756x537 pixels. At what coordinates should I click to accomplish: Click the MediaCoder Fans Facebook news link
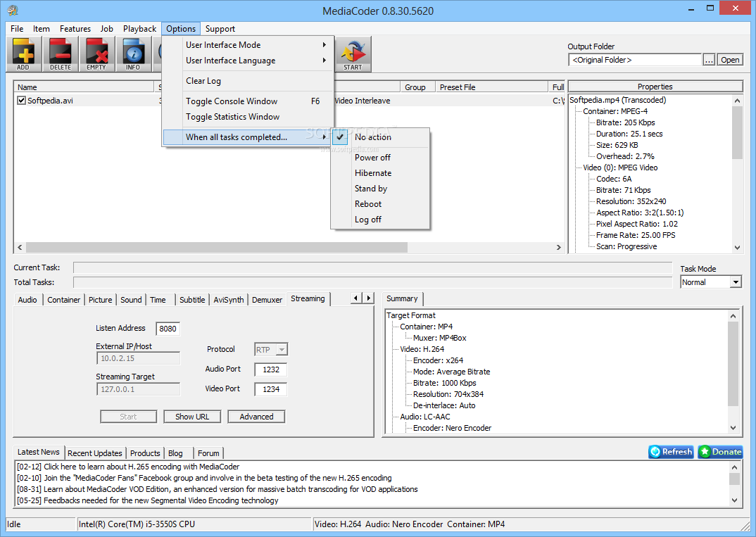pyautogui.click(x=204, y=478)
